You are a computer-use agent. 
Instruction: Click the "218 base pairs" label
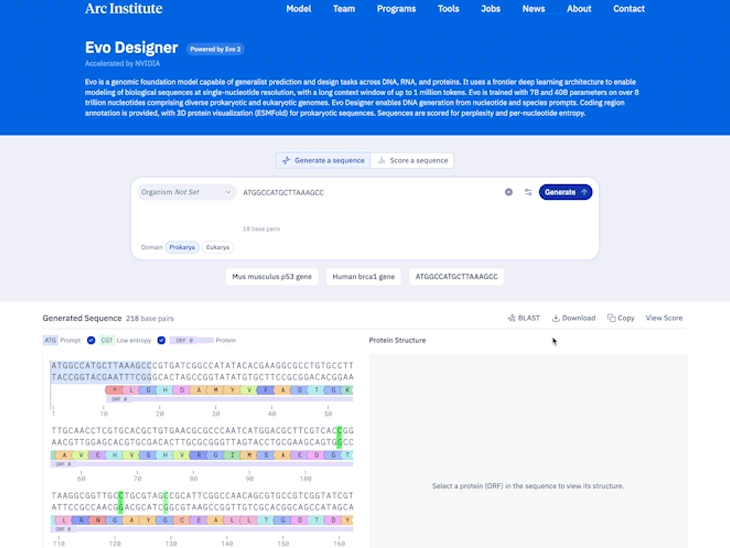click(x=149, y=318)
